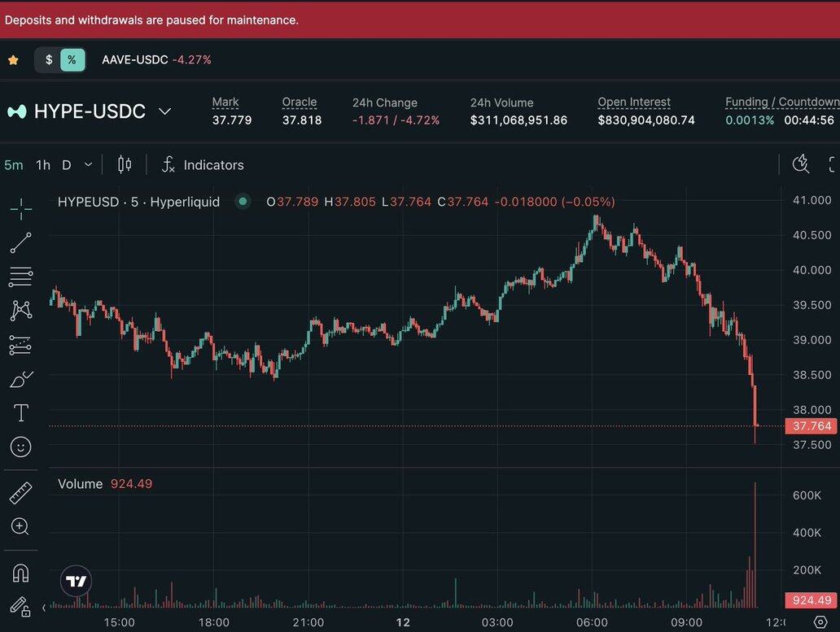Open the Fibonacci retracement tool
This screenshot has height=632, width=840.
tap(21, 277)
